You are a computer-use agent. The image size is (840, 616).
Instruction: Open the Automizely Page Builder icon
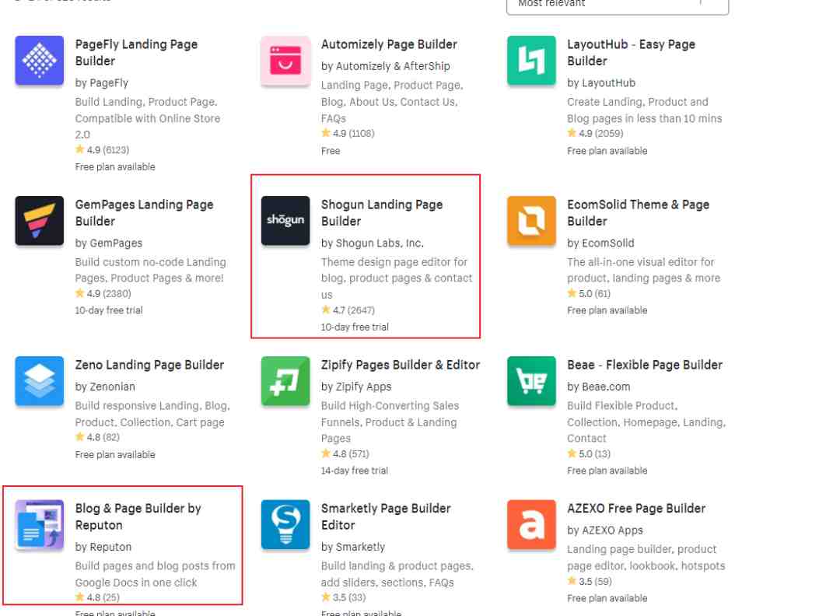(285, 61)
